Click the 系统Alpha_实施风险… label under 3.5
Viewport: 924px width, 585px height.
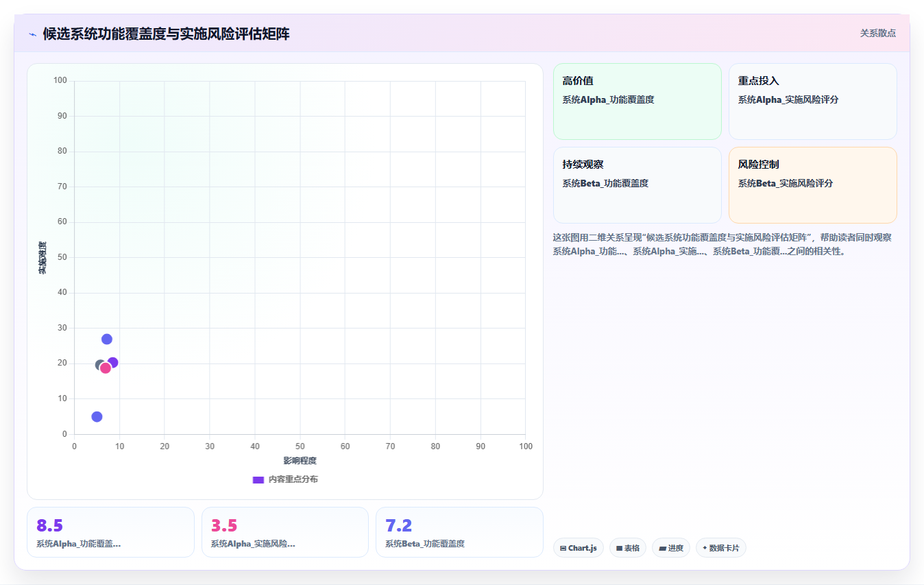coord(253,544)
